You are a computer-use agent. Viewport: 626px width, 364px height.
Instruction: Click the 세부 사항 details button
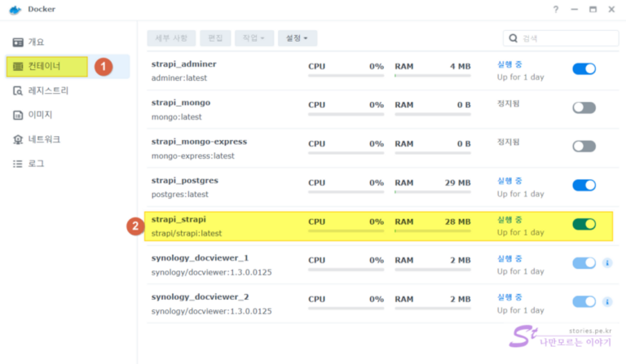[171, 38]
